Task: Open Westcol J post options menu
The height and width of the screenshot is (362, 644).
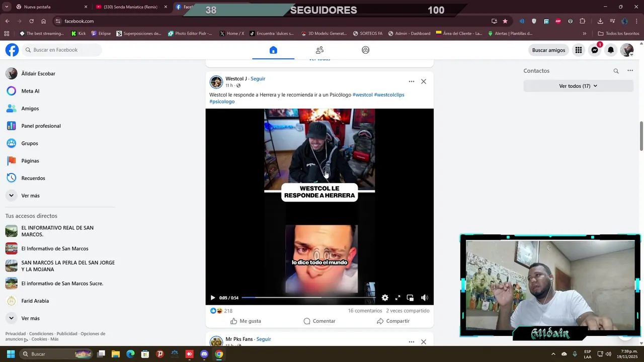Action: tap(411, 81)
